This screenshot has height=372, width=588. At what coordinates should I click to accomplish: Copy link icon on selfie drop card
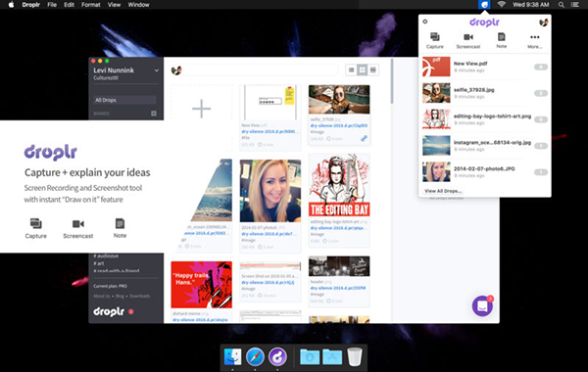364,138
